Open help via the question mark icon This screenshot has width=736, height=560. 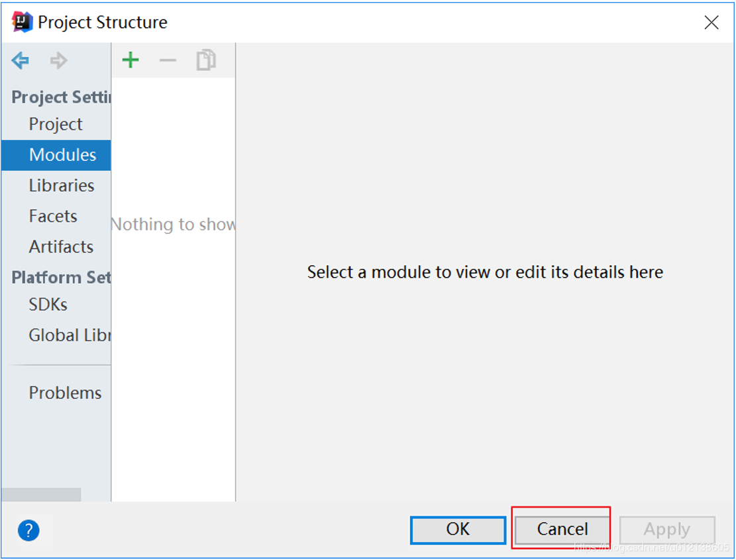coord(28,530)
